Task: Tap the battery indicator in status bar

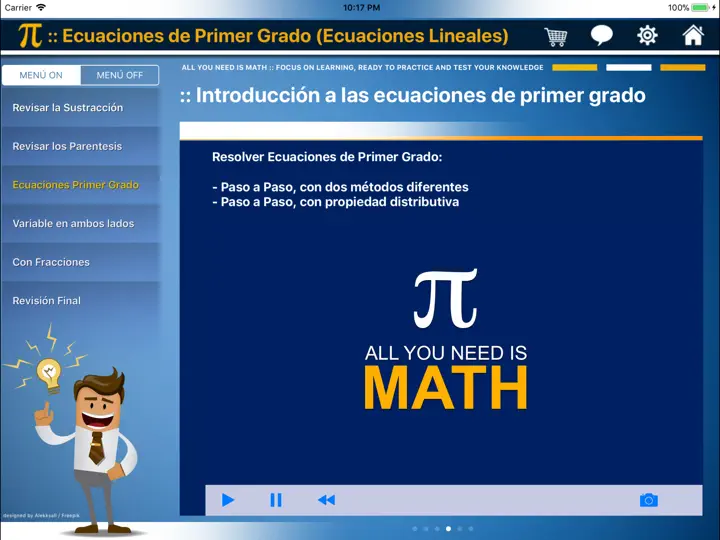Action: click(x=702, y=8)
